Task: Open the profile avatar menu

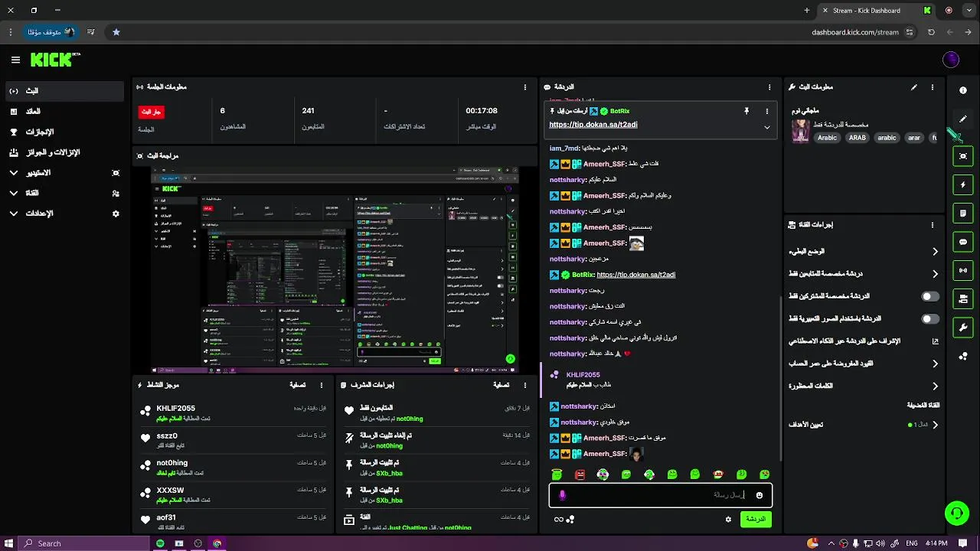Action: pos(951,60)
